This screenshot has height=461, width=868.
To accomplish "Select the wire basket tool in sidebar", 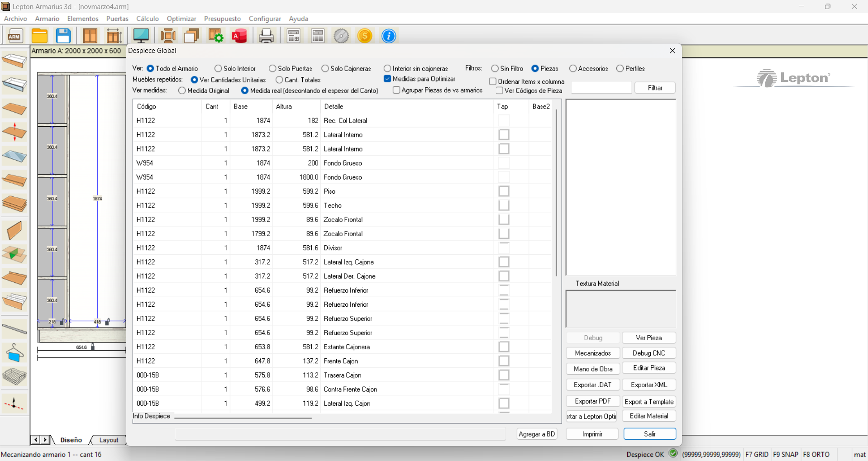I will (x=14, y=376).
